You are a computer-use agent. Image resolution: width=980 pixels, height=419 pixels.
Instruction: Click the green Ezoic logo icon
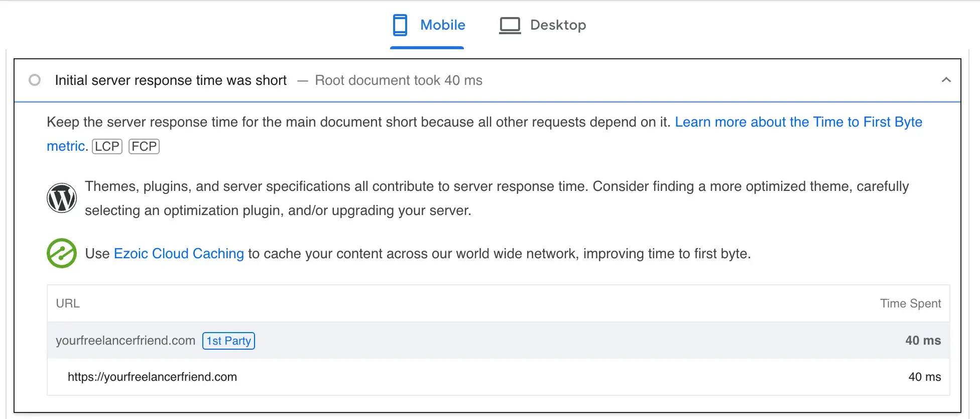(62, 253)
